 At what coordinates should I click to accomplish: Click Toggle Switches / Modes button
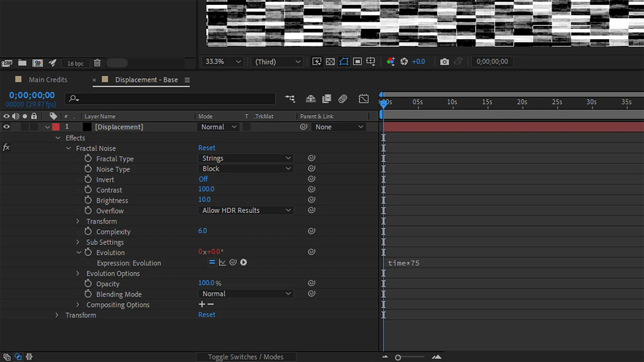tap(246, 357)
